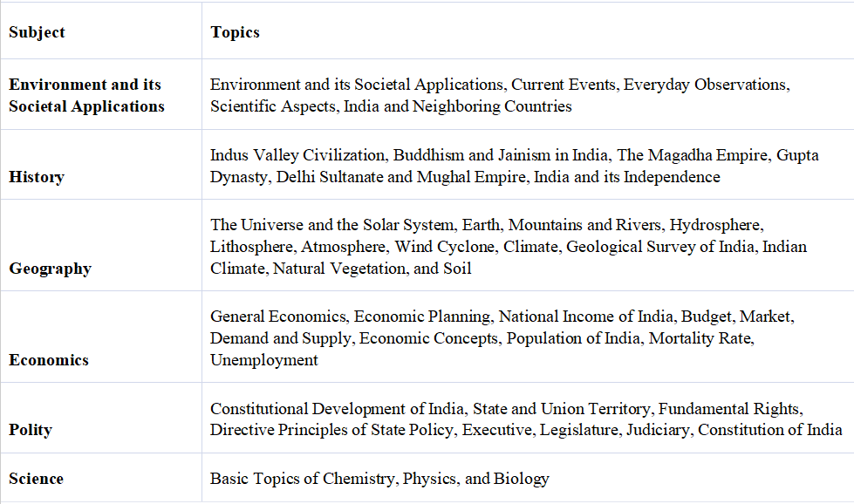This screenshot has width=854, height=504.
Task: Select the General Economics topic text
Action: coord(278,317)
